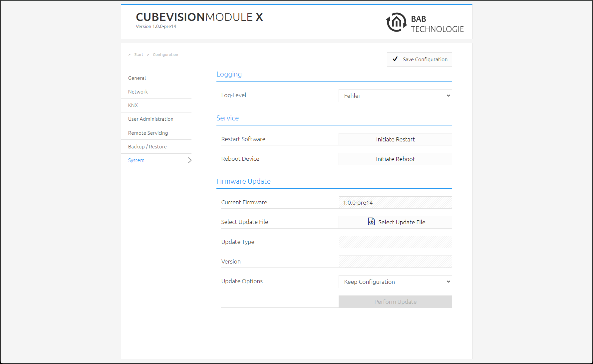The image size is (593, 364).
Task: Save the configuration
Action: [x=420, y=59]
